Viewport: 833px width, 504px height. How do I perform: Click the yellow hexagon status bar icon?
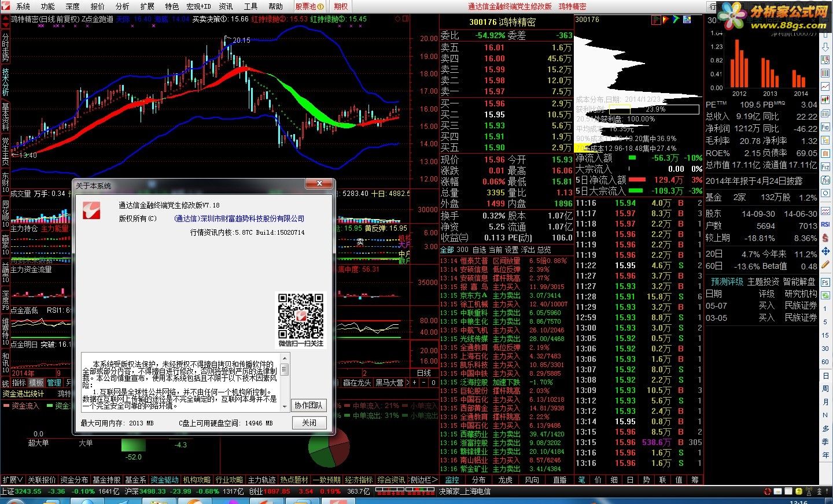click(x=799, y=492)
